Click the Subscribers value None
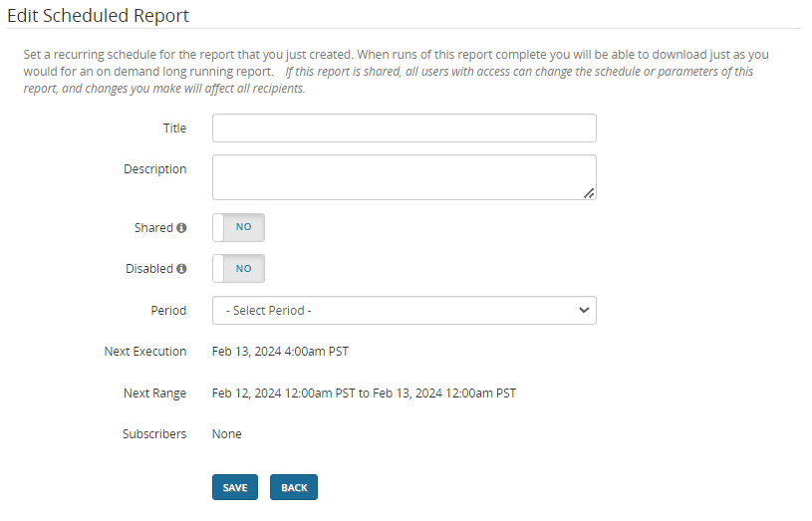 227,434
